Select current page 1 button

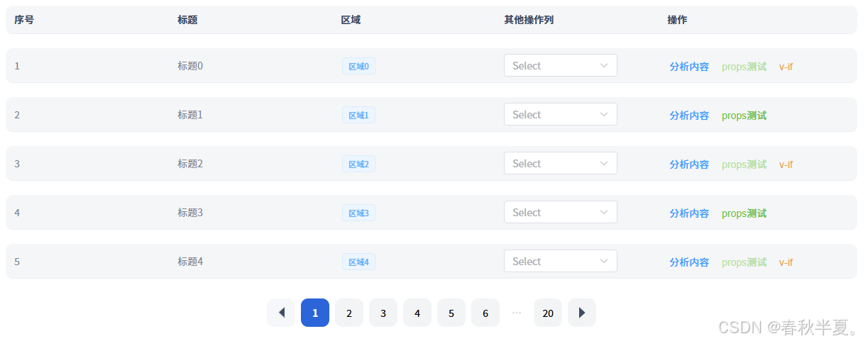(x=315, y=313)
